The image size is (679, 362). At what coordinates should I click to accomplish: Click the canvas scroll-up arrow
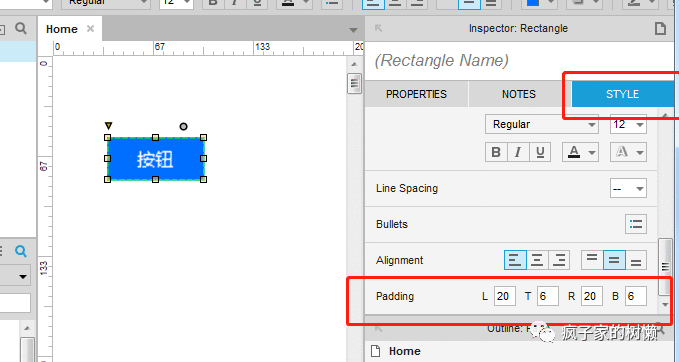coord(354,64)
